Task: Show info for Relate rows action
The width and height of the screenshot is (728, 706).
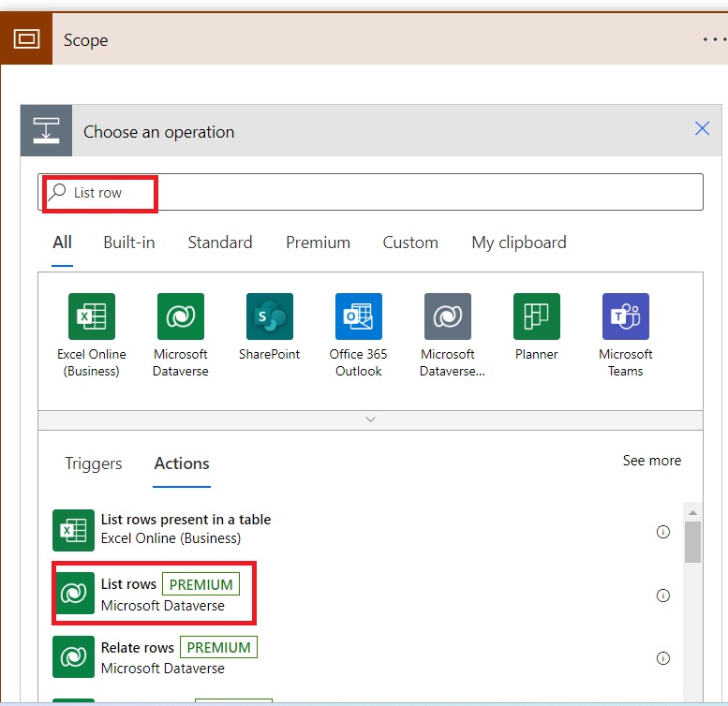Action: coord(663,658)
